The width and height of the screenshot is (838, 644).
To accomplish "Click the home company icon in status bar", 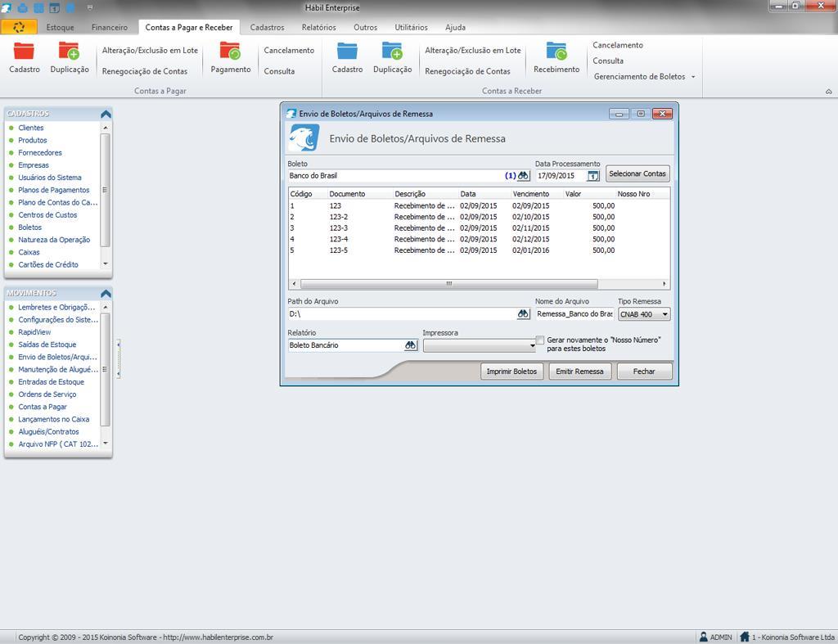I will pyautogui.click(x=745, y=637).
